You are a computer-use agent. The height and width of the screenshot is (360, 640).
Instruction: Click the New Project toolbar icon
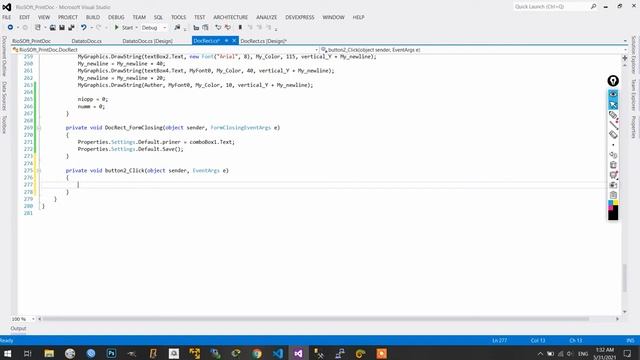point(38,27)
